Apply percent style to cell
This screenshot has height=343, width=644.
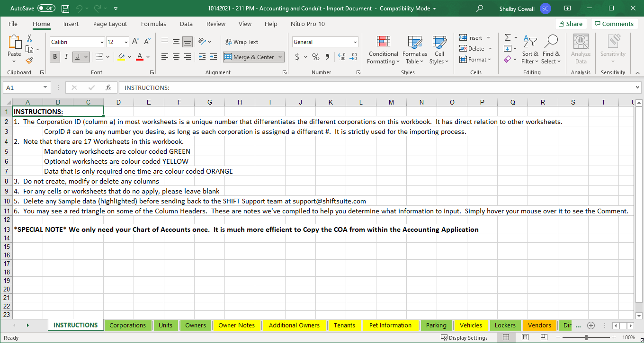coord(315,57)
